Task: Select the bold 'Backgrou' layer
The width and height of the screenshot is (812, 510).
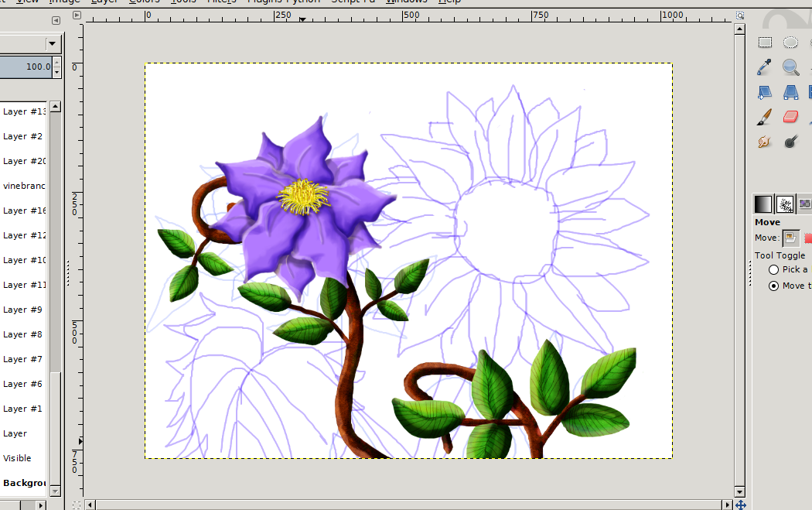Action: [22, 483]
